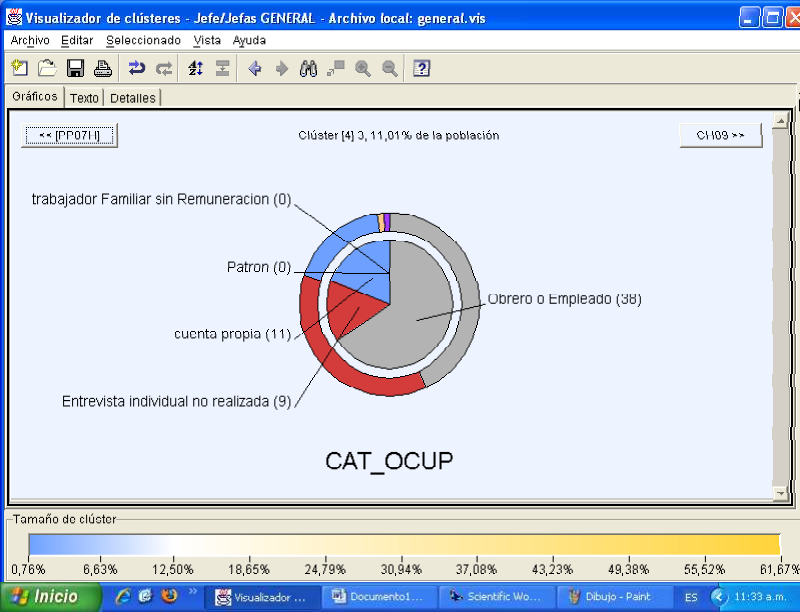This screenshot has height=612, width=800.
Task: Switch to the Detalles tab
Action: pos(132,98)
